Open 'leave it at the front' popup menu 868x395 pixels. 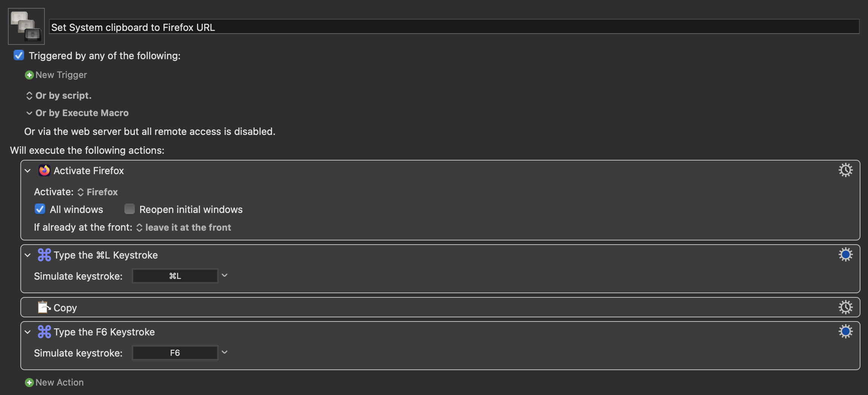point(184,227)
